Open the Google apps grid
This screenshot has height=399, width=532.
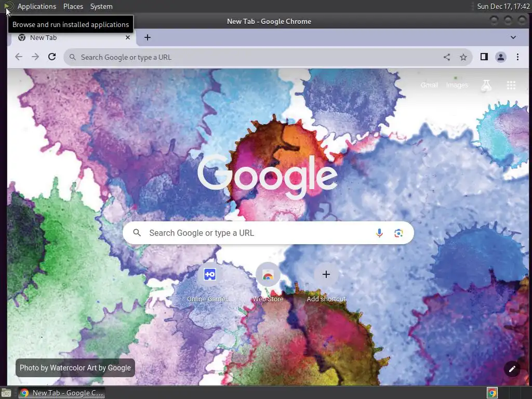511,85
